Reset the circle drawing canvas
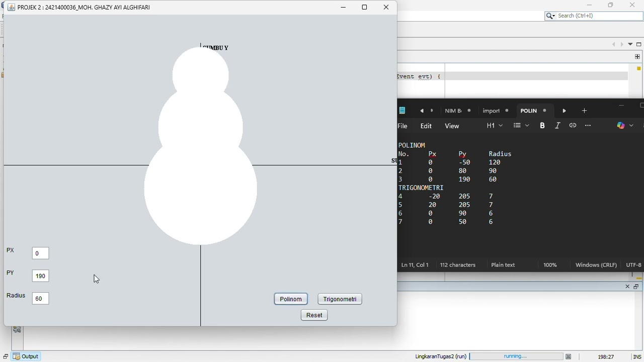This screenshot has width=644, height=362. point(314,315)
